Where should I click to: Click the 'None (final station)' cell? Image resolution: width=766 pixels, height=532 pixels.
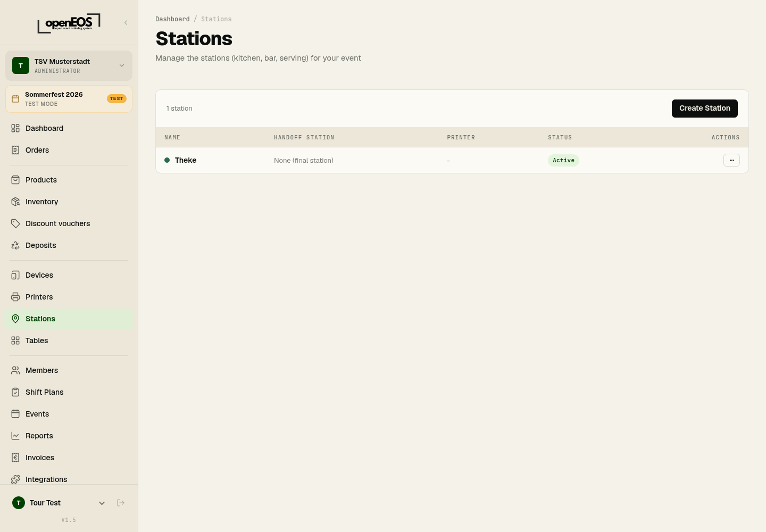point(304,160)
